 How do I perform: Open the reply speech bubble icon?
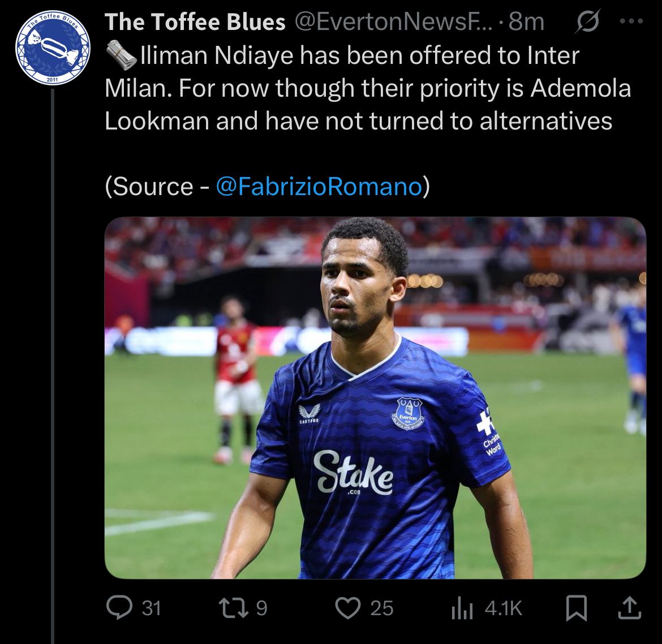(x=119, y=608)
